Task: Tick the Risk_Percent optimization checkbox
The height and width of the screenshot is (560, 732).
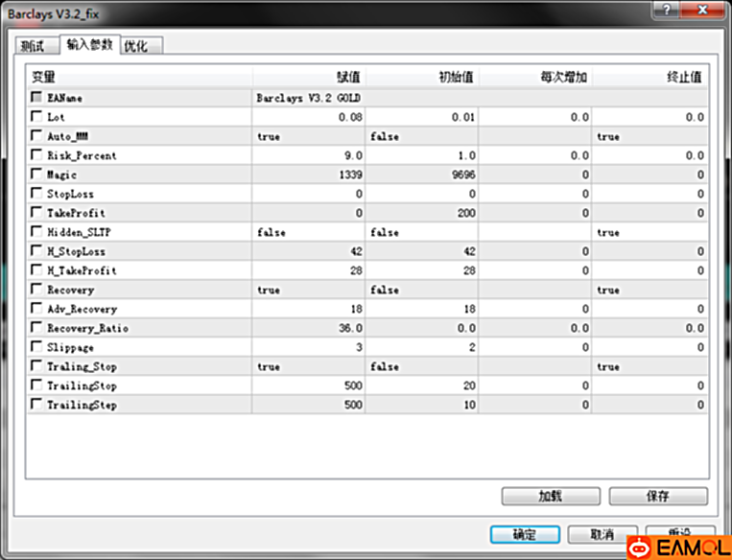Action: [x=36, y=155]
